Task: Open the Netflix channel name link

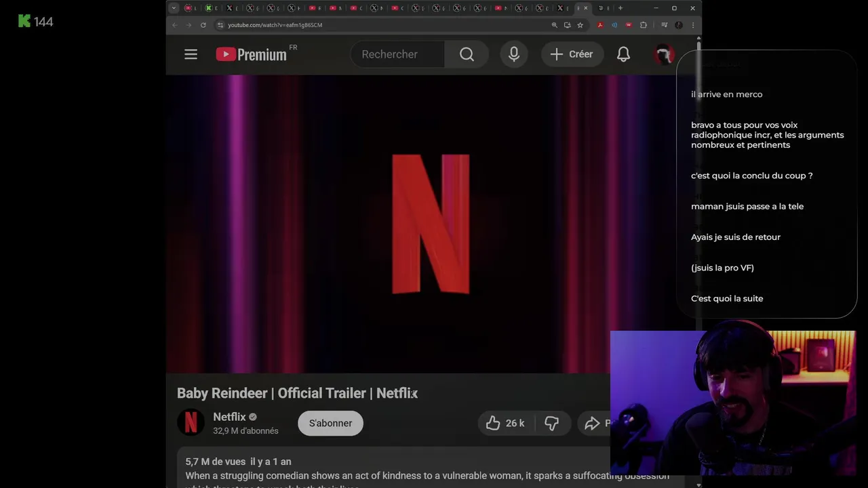Action: tap(229, 417)
